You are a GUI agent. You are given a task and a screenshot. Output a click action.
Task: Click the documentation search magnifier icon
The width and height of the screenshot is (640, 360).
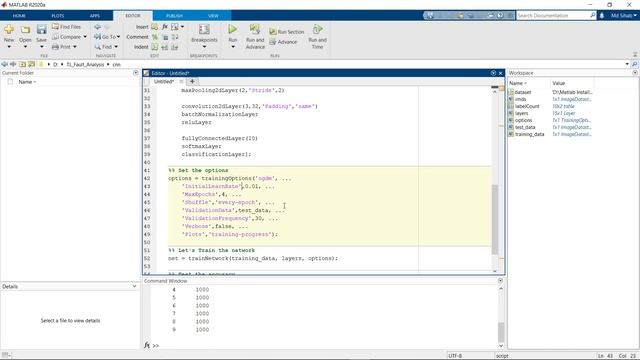[x=593, y=15]
